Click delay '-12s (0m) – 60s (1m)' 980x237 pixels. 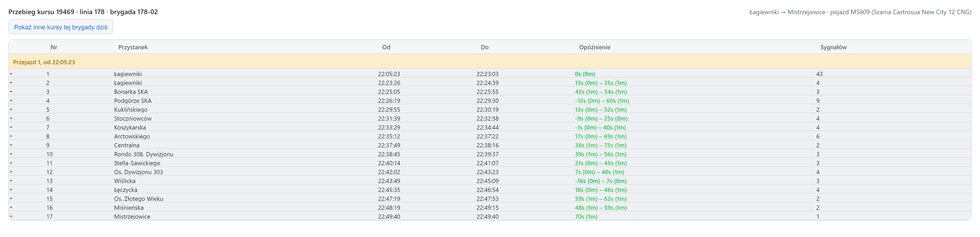coord(602,101)
